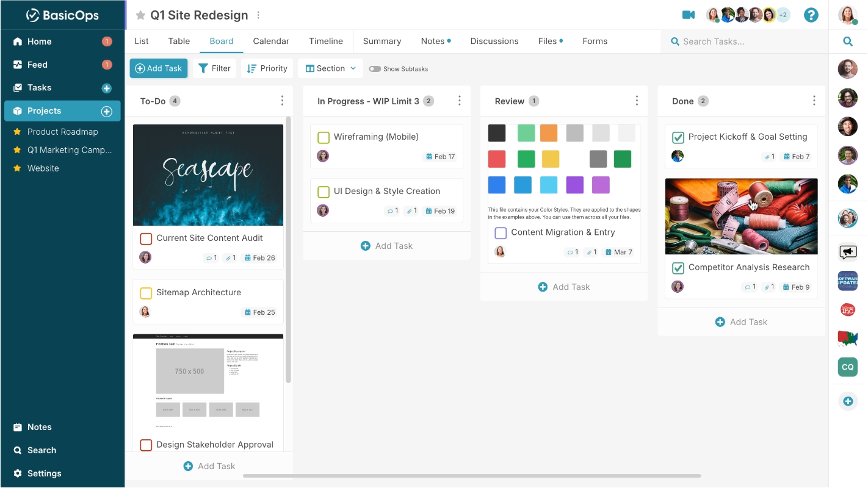Open the Discussions tab
Screen dimensions: 868x488
494,41
